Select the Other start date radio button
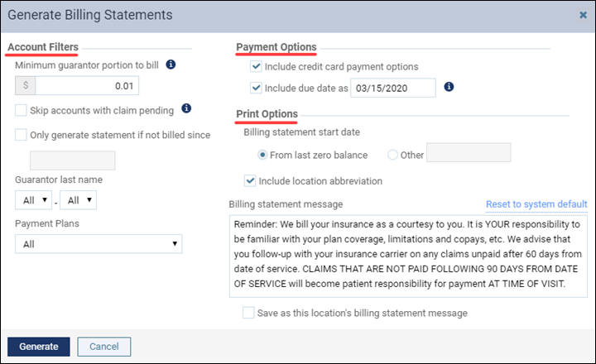 pyautogui.click(x=392, y=155)
